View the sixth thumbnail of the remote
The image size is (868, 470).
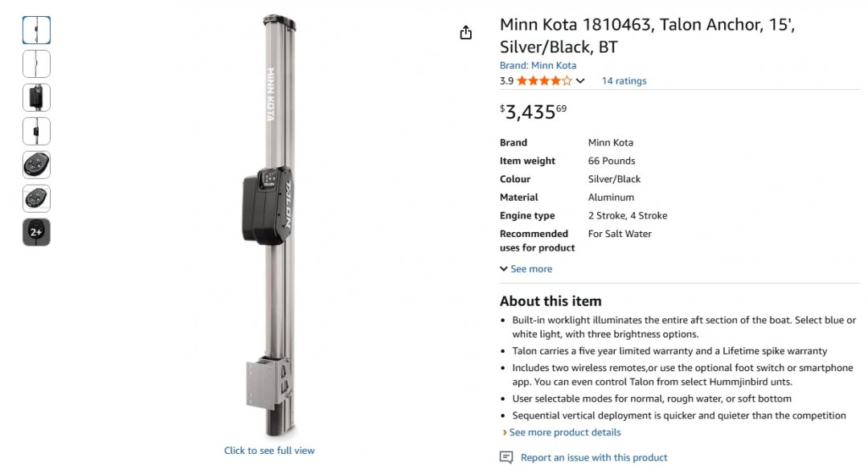tap(36, 198)
